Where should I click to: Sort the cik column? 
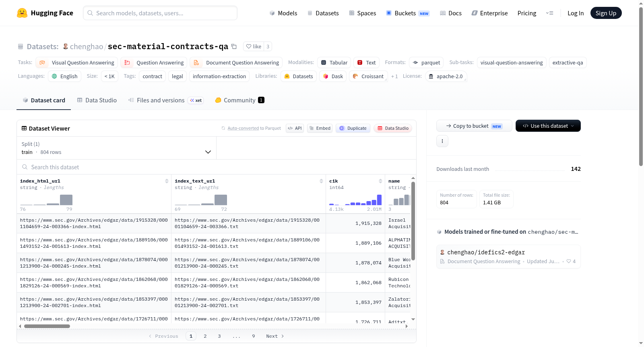click(x=380, y=181)
